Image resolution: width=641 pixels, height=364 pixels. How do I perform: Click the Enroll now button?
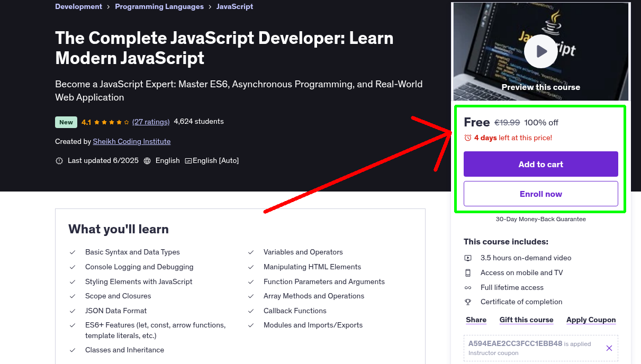[x=540, y=194]
